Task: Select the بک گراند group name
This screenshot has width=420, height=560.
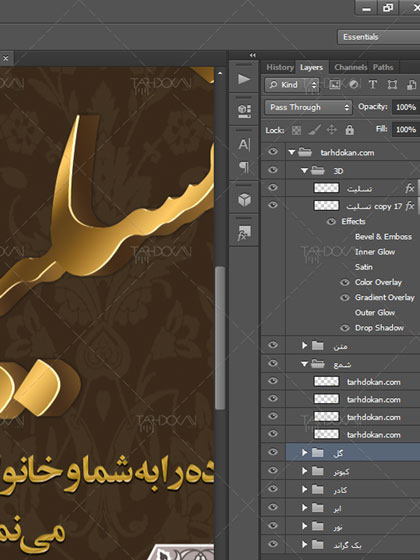Action: 347,545
